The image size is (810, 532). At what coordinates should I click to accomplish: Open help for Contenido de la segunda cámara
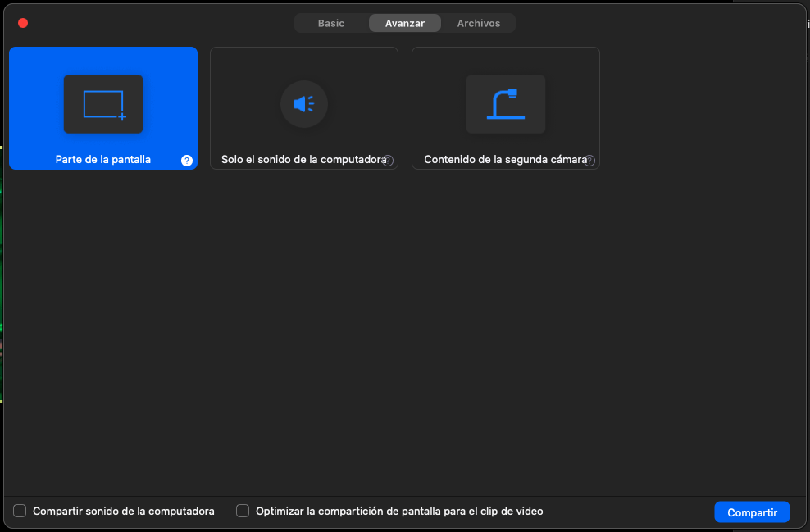589,161
